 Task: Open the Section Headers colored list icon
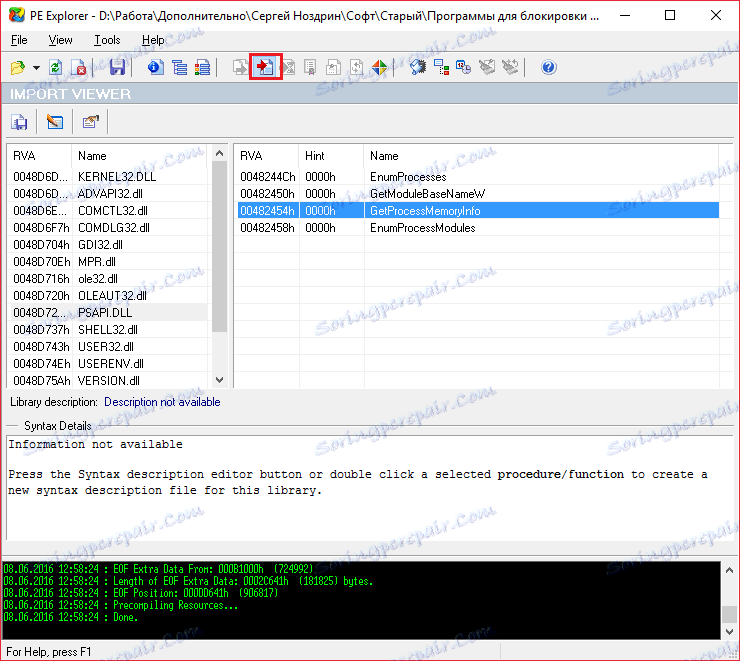tap(202, 67)
